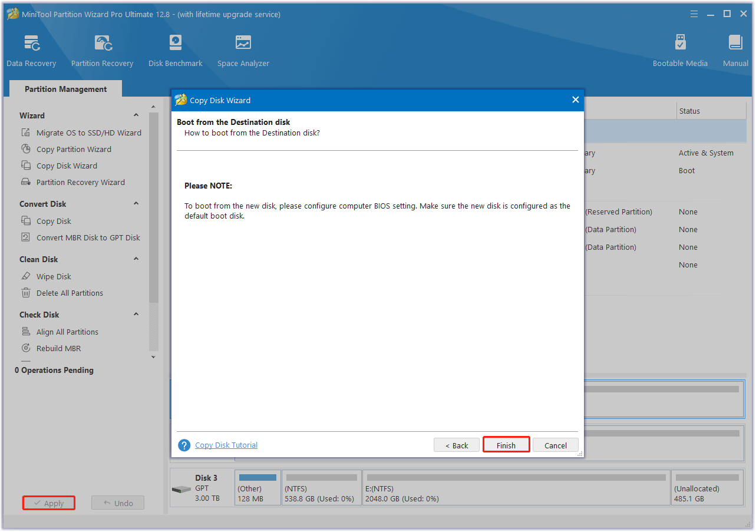Click the MiniTool app logo in title bar
The width and height of the screenshot is (756, 532).
(13, 14)
